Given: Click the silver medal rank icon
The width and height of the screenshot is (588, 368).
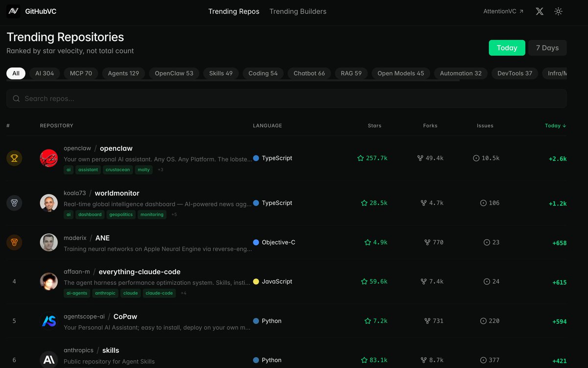Looking at the screenshot, I should tap(14, 203).
